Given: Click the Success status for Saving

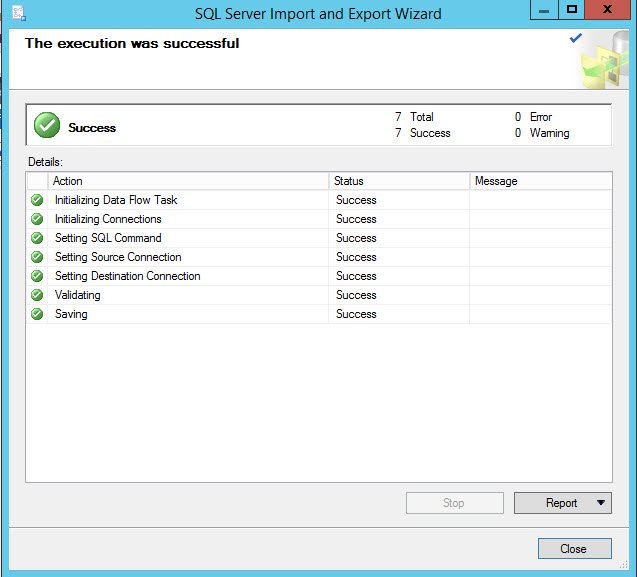Looking at the screenshot, I should [356, 314].
